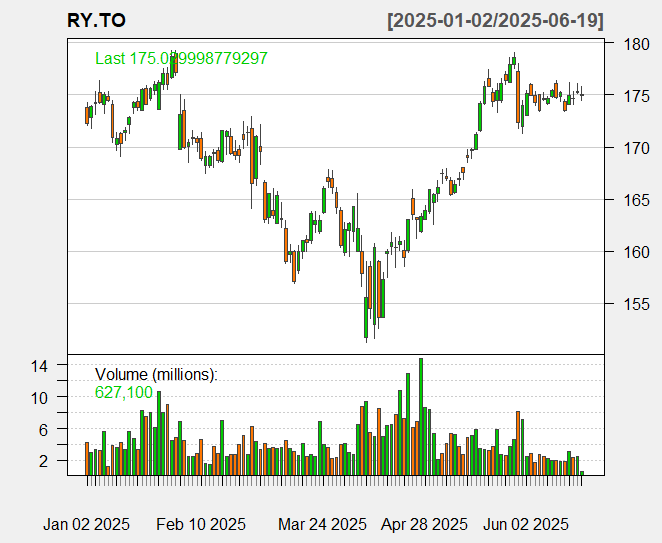Screen dimensions: 662x543
Task: Click the date range label 2025-01-02/2025-06-19
Action: (x=495, y=21)
